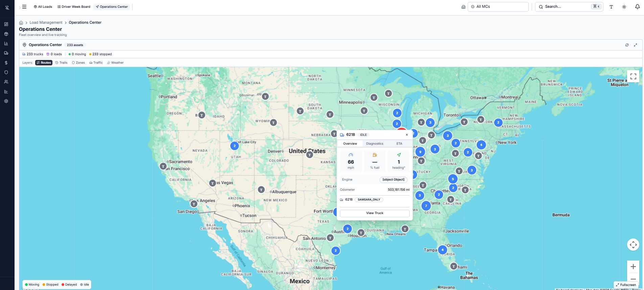
Task: Click the Load Management breadcrumb
Action: click(x=46, y=22)
